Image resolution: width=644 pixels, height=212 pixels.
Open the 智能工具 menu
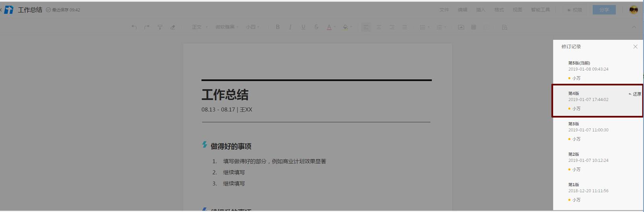click(x=540, y=10)
